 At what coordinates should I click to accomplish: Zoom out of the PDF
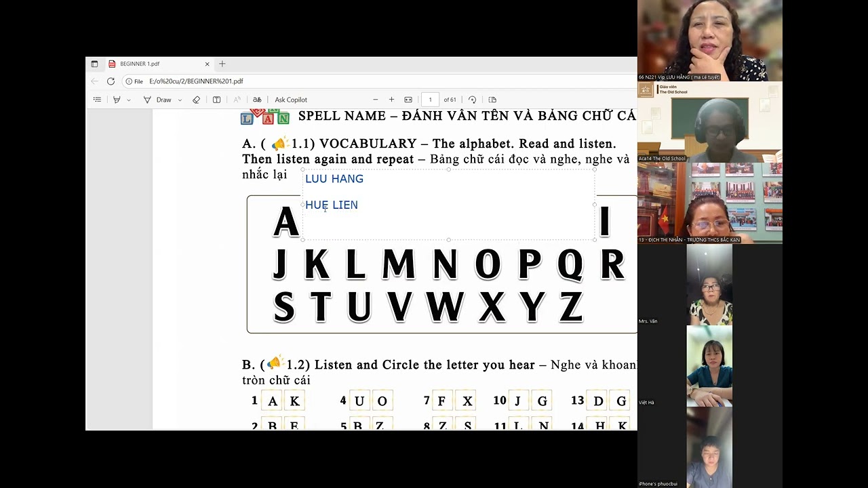375,100
